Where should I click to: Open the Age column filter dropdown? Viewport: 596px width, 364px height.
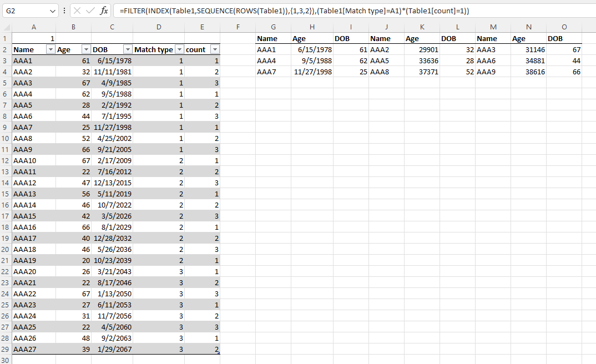pos(86,49)
